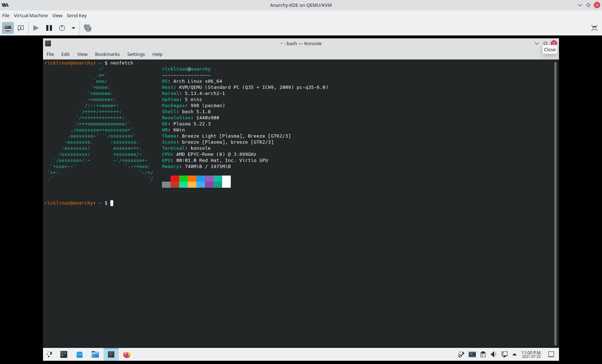Click the 'Kernel: 5.13.4-arch2-1' line

(193, 94)
